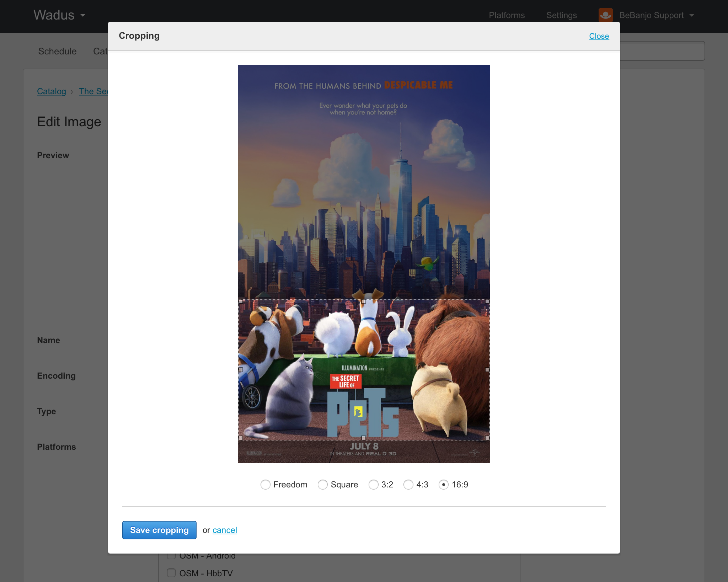Select the 3:2 ratio radio button
This screenshot has width=728, height=582.
tap(373, 485)
